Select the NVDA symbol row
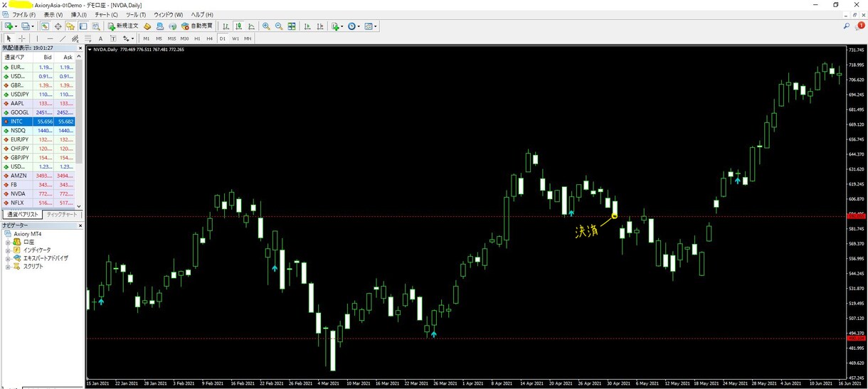The image size is (868, 389). 38,193
